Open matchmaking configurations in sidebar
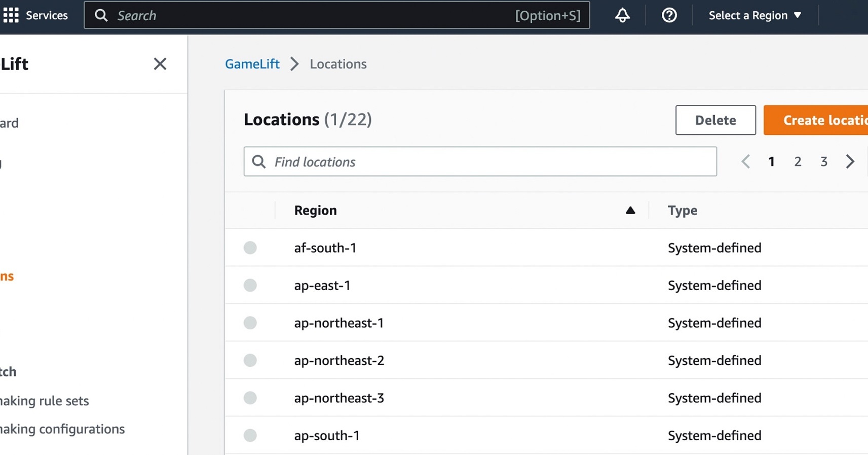Image resolution: width=868 pixels, height=455 pixels. 62,429
